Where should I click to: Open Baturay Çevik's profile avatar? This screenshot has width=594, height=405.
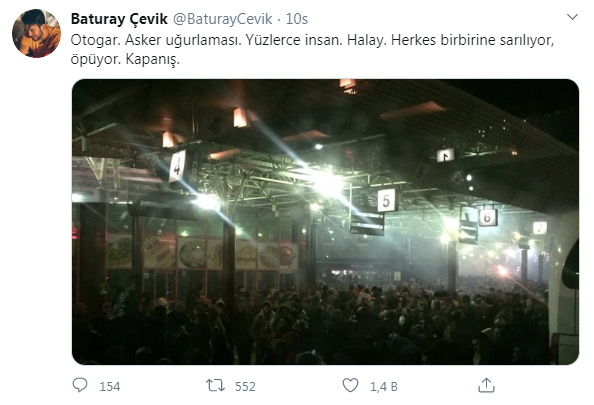(36, 33)
